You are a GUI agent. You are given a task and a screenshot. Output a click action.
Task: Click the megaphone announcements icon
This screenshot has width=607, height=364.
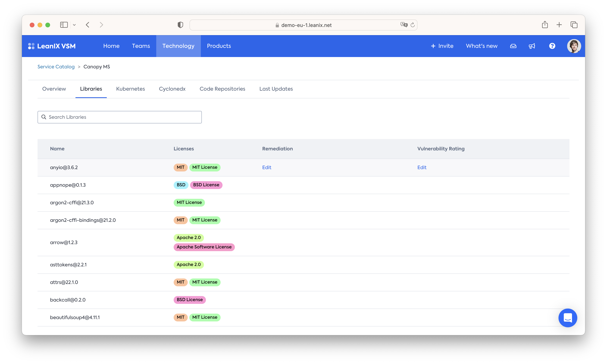click(532, 46)
